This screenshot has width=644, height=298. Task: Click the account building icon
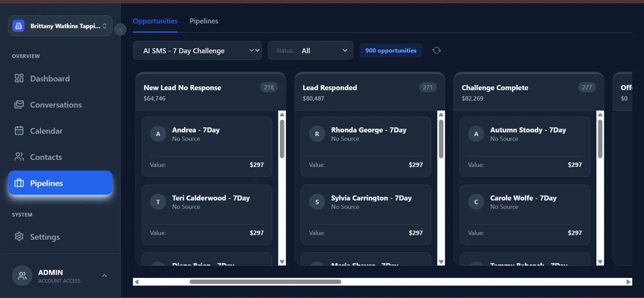pyautogui.click(x=19, y=26)
